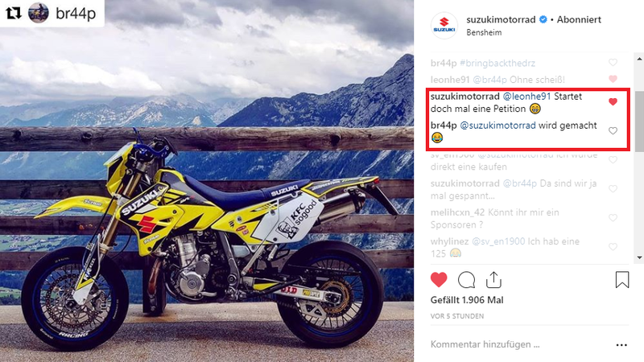Click the scrollbar down arrow in comments
Screen dimensions: 644x362
point(639,257)
